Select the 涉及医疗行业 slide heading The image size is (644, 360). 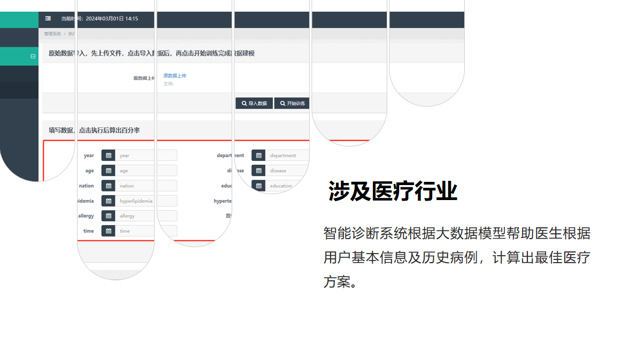click(393, 191)
